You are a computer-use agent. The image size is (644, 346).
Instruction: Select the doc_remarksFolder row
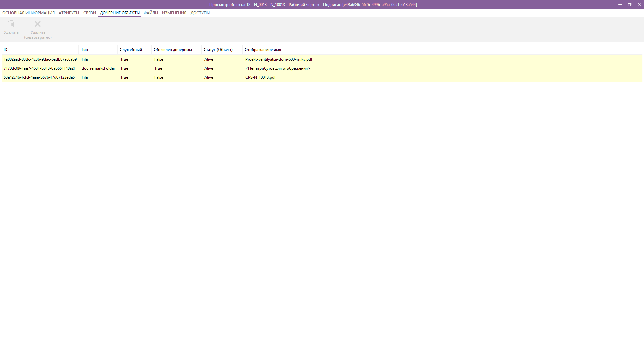[x=98, y=68]
